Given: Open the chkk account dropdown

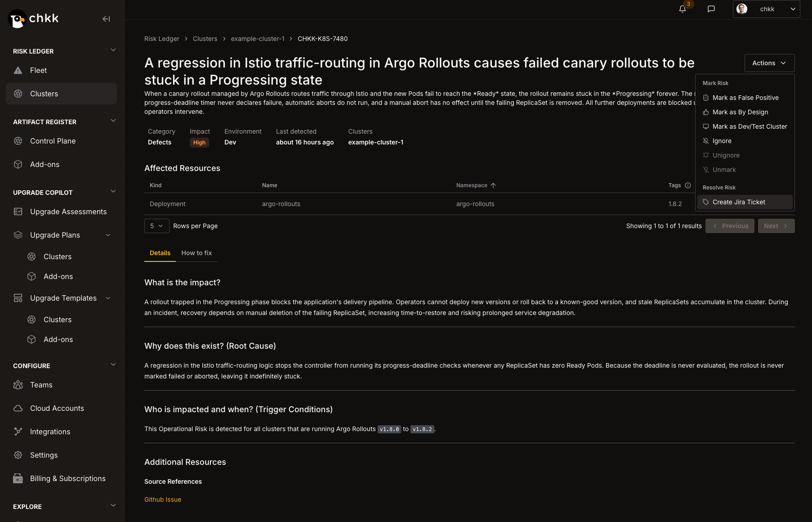Looking at the screenshot, I should pos(766,9).
